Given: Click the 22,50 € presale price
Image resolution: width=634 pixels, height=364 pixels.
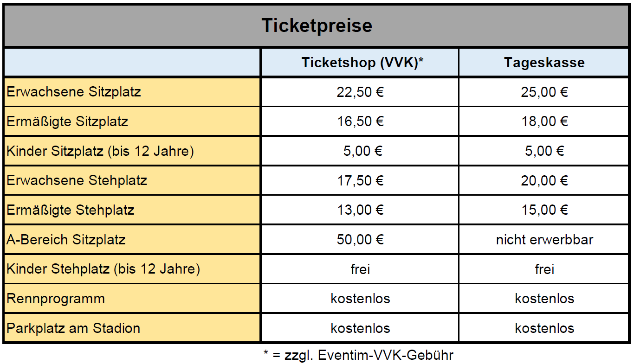Looking at the screenshot, I should (360, 92).
